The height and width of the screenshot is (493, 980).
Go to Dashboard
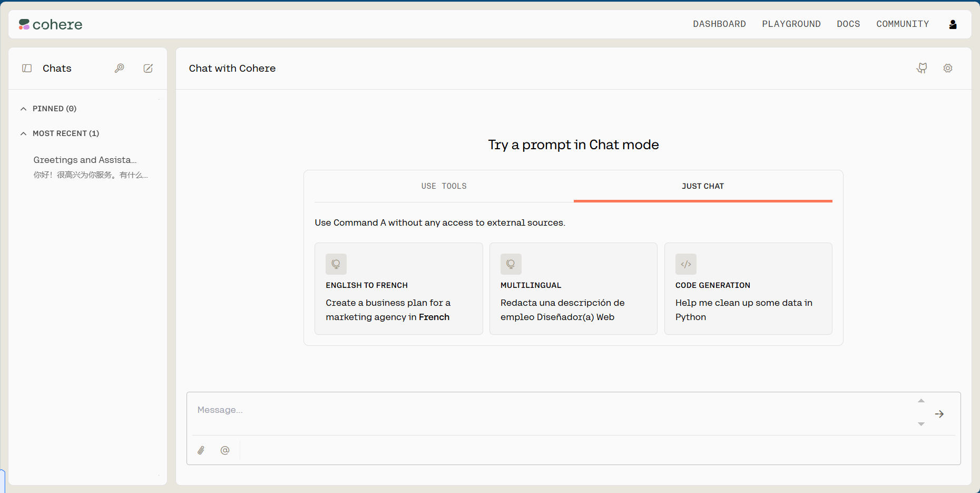coord(719,24)
